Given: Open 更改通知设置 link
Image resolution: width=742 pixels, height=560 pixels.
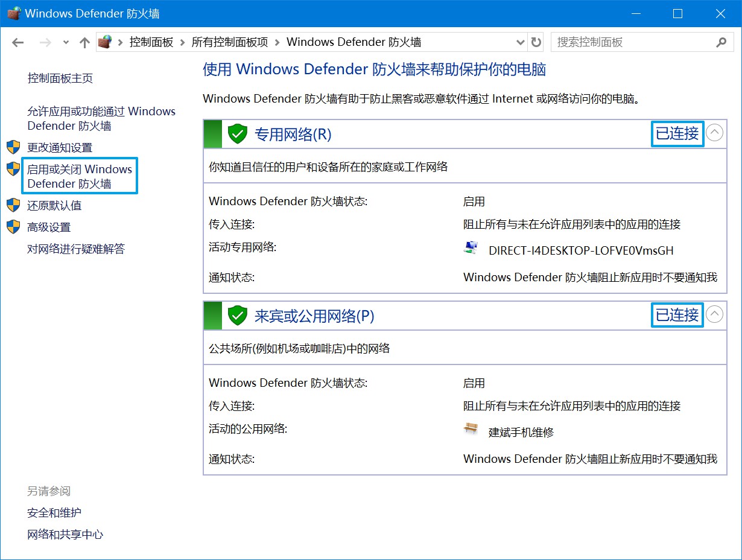Looking at the screenshot, I should [x=60, y=148].
